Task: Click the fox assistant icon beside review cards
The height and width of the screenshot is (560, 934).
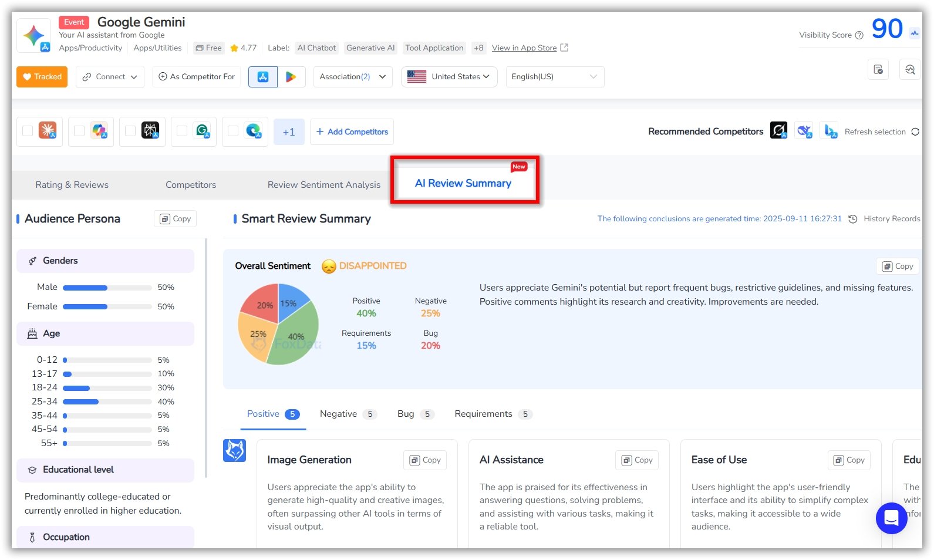Action: tap(234, 451)
